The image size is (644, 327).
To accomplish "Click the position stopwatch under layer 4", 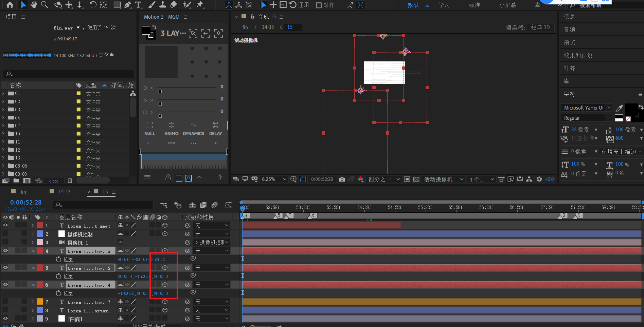I will tap(58, 259).
